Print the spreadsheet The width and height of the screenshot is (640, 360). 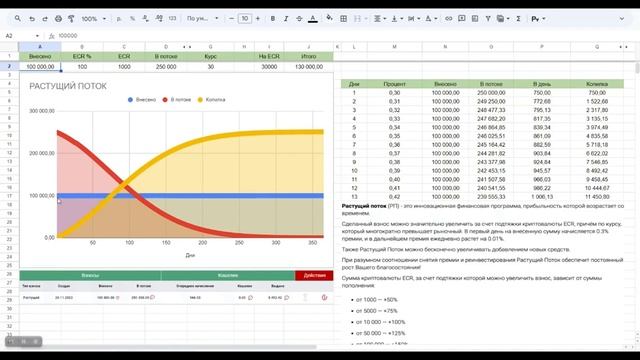click(x=58, y=19)
